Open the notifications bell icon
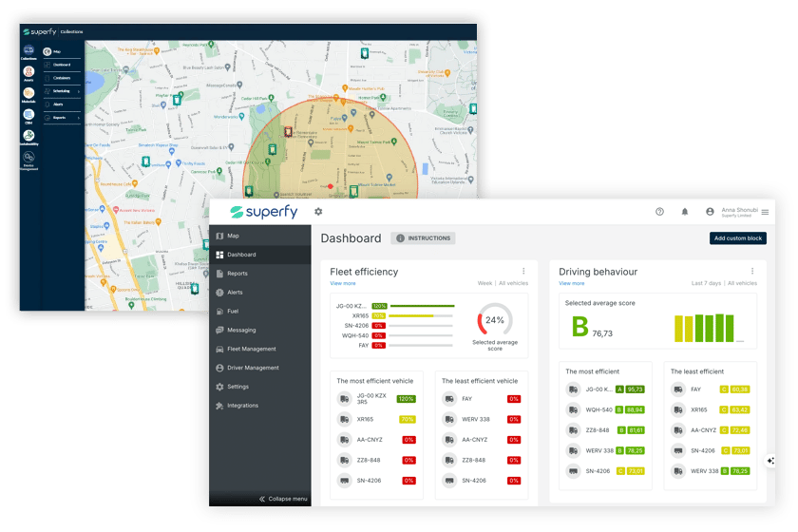The width and height of the screenshot is (798, 532). click(x=685, y=211)
